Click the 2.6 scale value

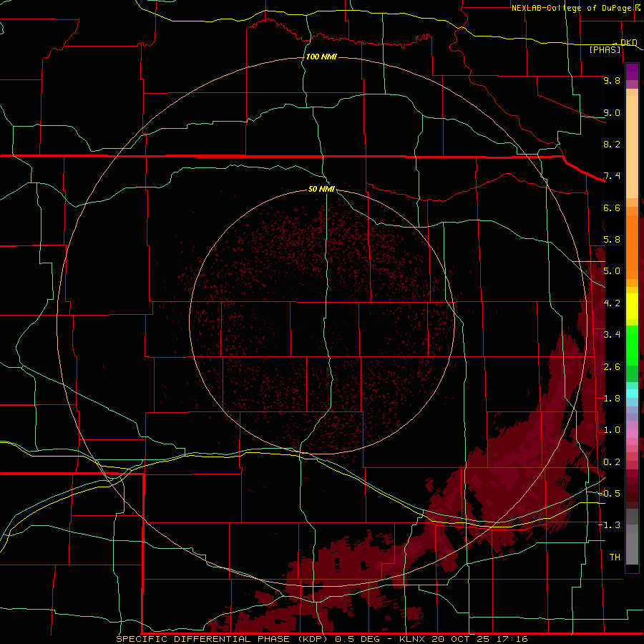pos(612,367)
